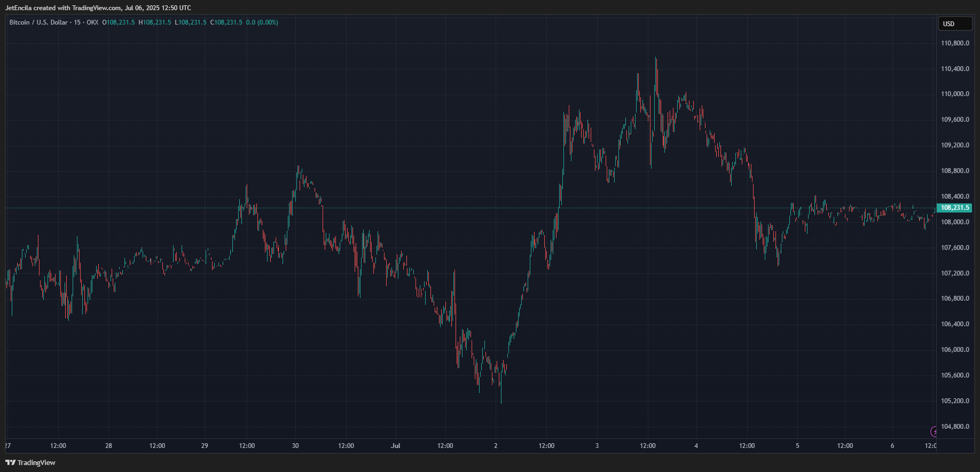Click the high value H108,231.5 in legend
Screen dimensions: 980x472
click(x=155, y=22)
